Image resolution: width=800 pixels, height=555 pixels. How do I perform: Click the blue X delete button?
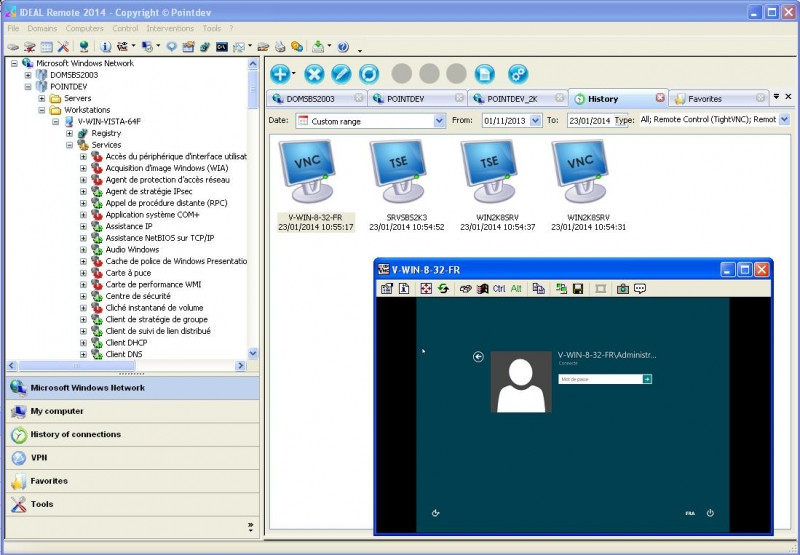pyautogui.click(x=314, y=74)
